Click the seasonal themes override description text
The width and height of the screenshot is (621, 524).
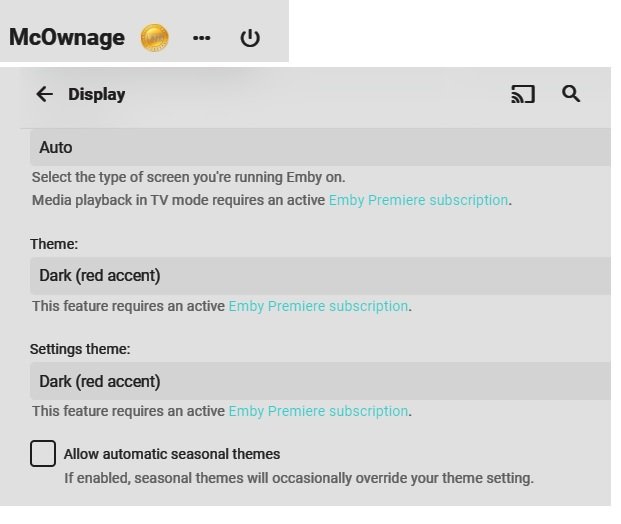coord(298,478)
